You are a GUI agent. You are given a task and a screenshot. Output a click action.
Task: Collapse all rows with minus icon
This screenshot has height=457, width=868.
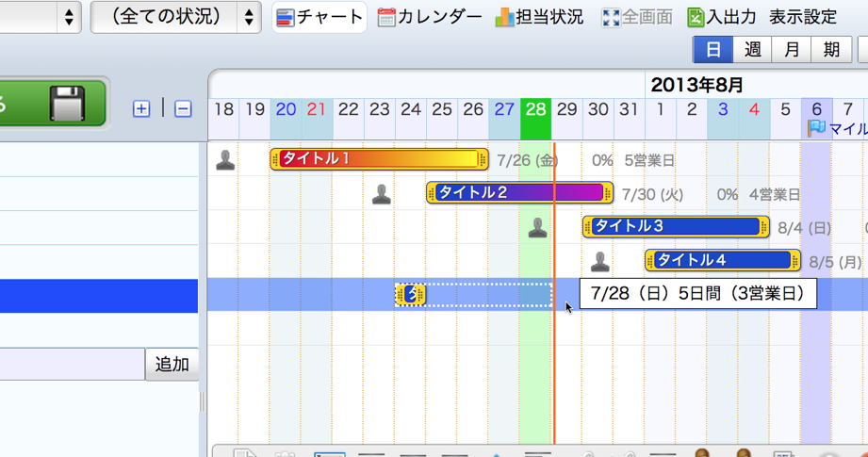click(183, 109)
